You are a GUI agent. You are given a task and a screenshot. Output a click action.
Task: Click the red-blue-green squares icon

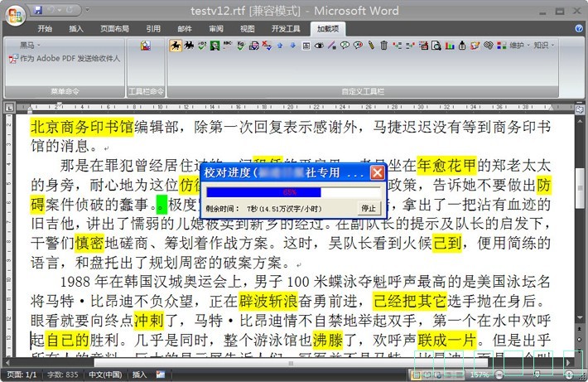[x=501, y=46]
